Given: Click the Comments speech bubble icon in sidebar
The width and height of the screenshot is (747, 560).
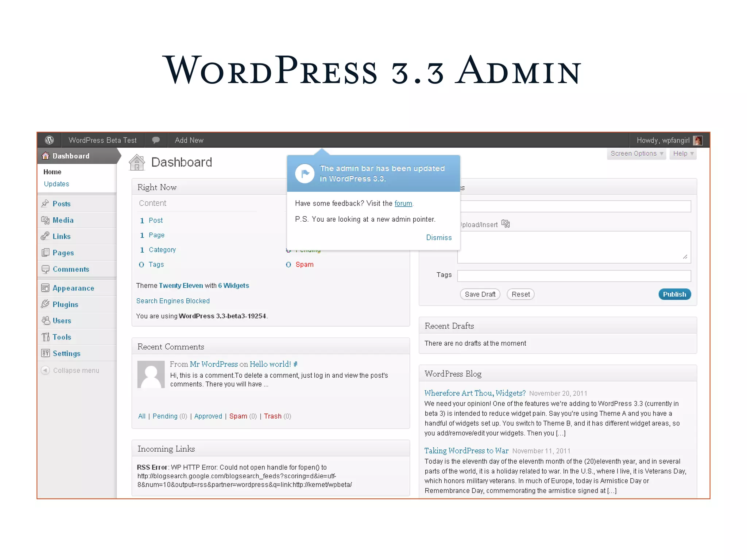Looking at the screenshot, I should click(x=45, y=269).
